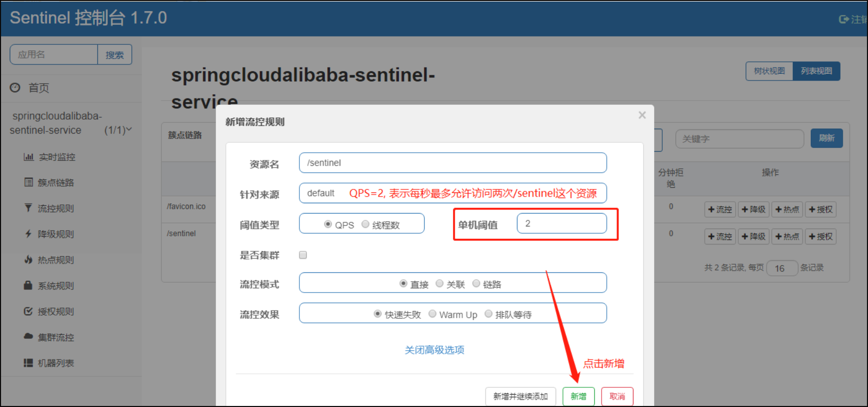Toggle the 是否集群 checkbox
Image resolution: width=868 pixels, height=407 pixels.
(x=303, y=255)
